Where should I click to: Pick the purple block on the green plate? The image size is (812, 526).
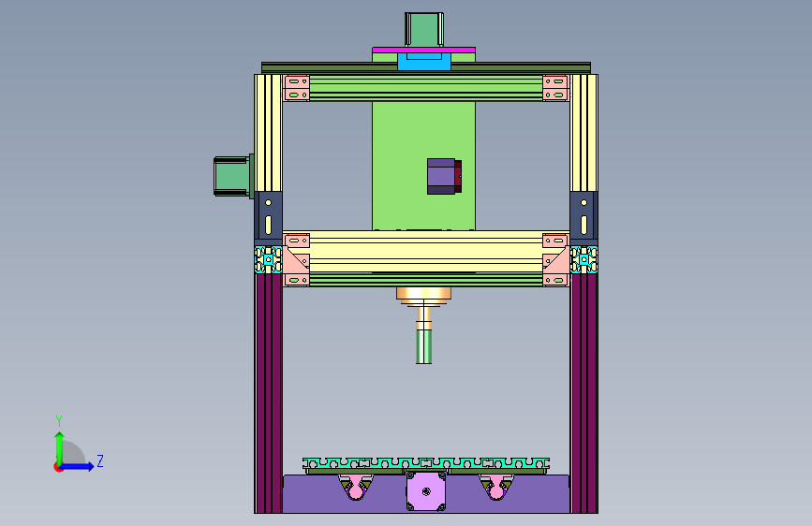[441, 177]
